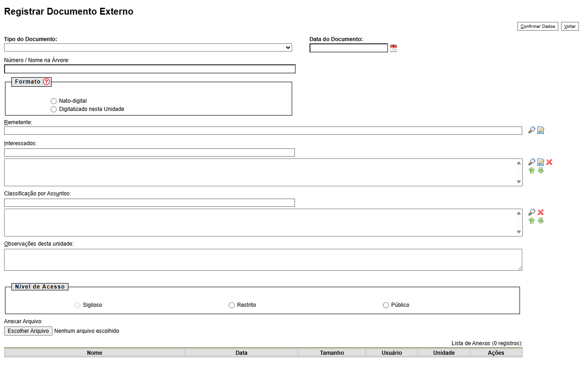Open the Tipo do Documento dropdown
The image size is (588, 368).
click(x=148, y=47)
